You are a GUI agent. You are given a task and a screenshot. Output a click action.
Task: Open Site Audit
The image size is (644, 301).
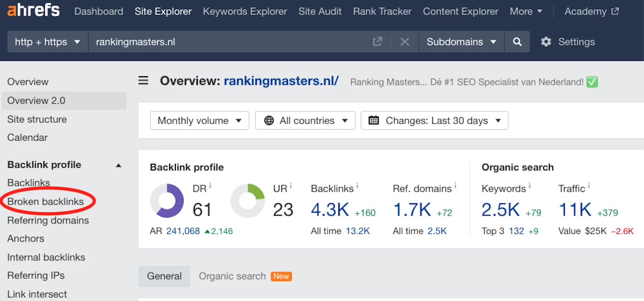tap(320, 11)
